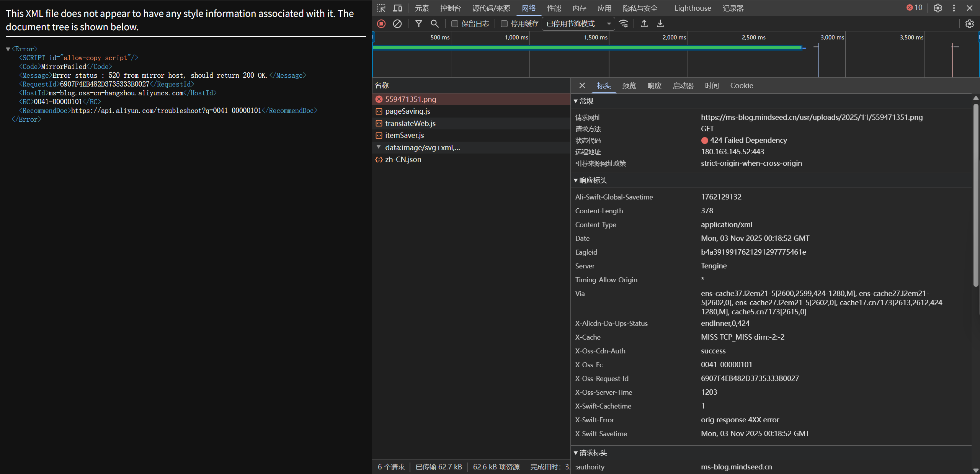Image resolution: width=980 pixels, height=474 pixels.
Task: Clear the network log
Action: point(397,24)
